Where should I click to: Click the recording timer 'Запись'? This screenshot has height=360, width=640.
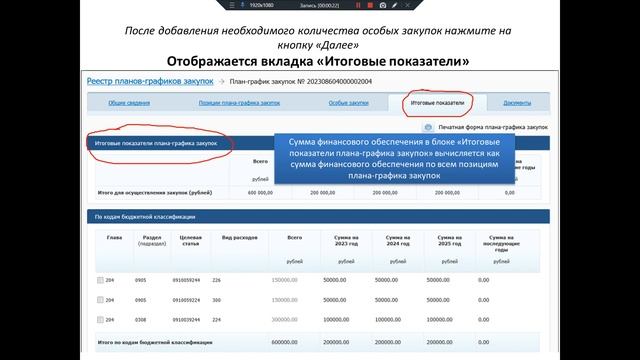(x=319, y=5)
